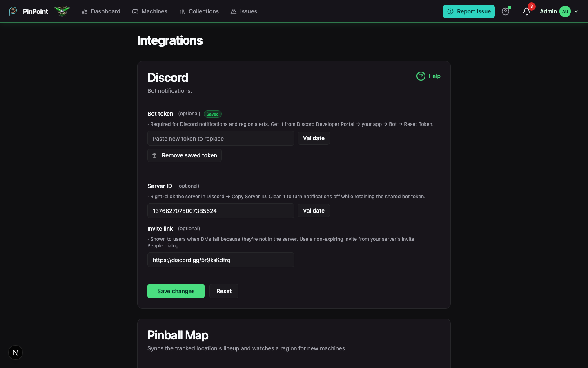The height and width of the screenshot is (368, 588).
Task: Click the Next.js dev tools N icon
Action: click(16, 352)
